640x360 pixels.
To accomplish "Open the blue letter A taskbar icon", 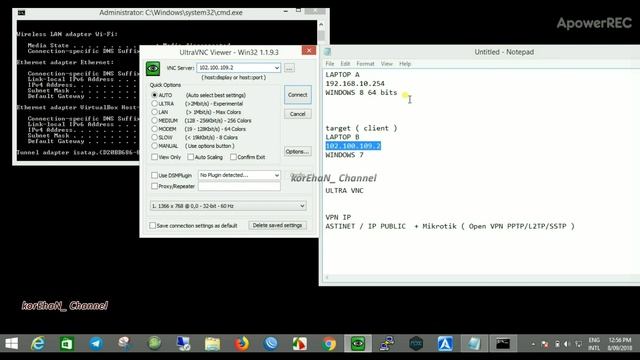I will 445,344.
